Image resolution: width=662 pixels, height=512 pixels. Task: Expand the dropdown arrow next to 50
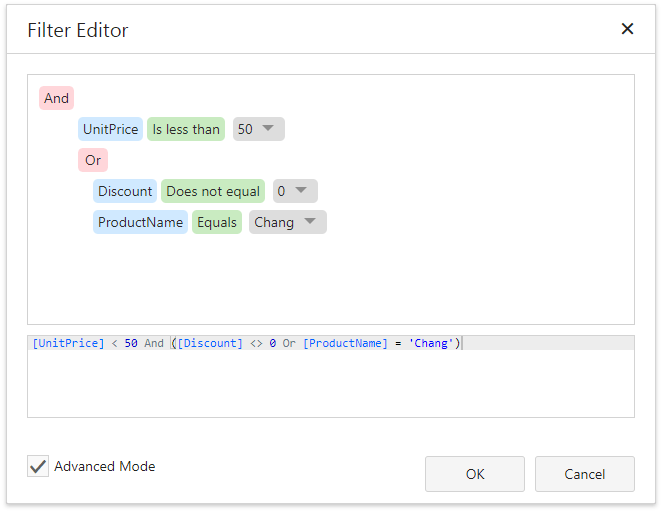[x=269, y=129]
